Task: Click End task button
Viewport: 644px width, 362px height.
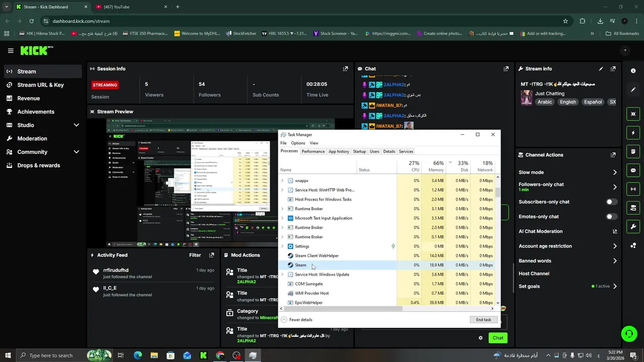Action: (484, 320)
